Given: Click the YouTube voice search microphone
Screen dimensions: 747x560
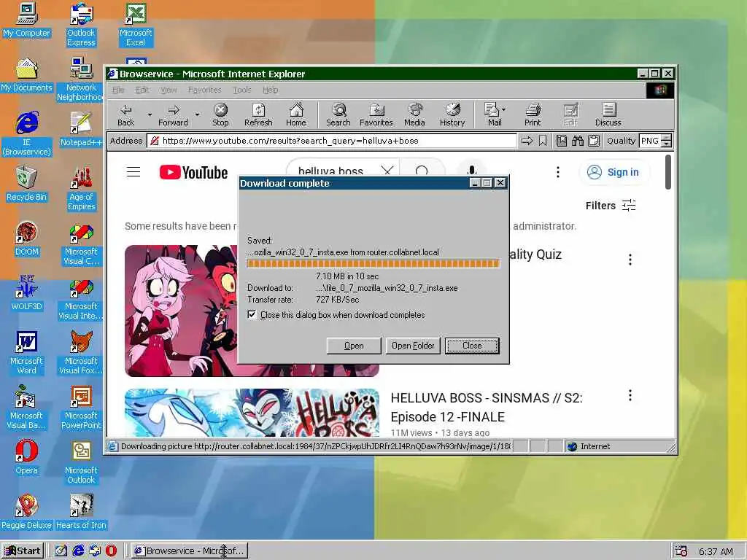Looking at the screenshot, I should pyautogui.click(x=472, y=171).
